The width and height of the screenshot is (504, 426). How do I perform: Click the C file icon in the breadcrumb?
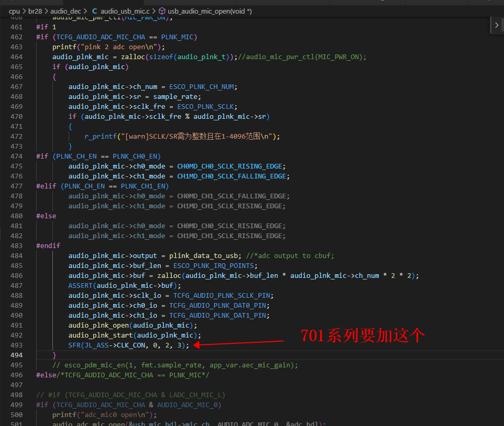pos(94,11)
